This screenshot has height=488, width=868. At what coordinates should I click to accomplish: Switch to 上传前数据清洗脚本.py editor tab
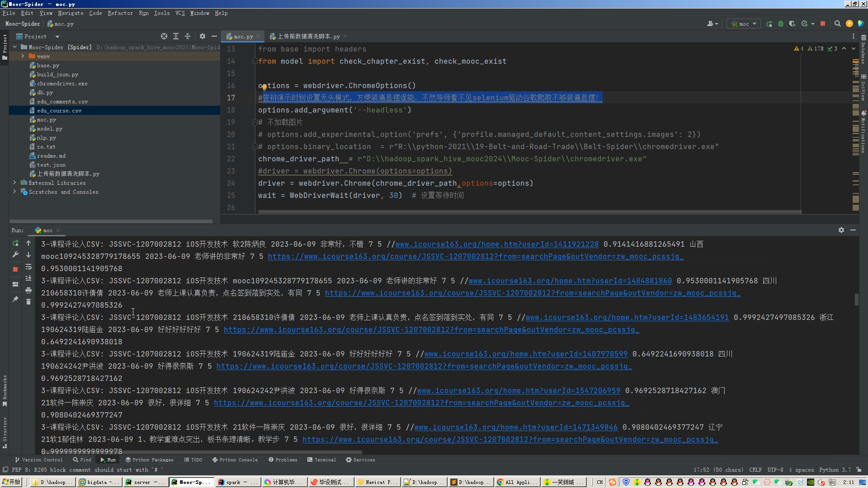click(x=308, y=36)
